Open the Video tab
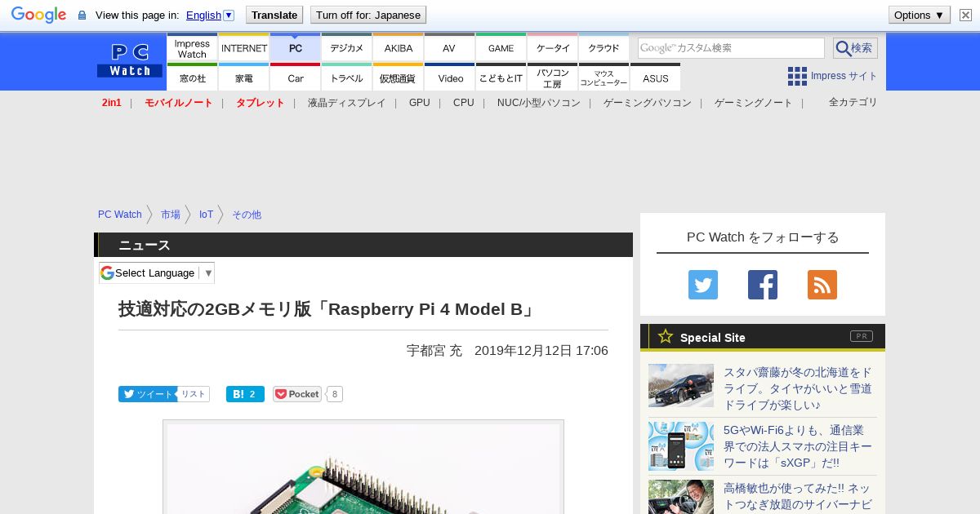 point(450,78)
